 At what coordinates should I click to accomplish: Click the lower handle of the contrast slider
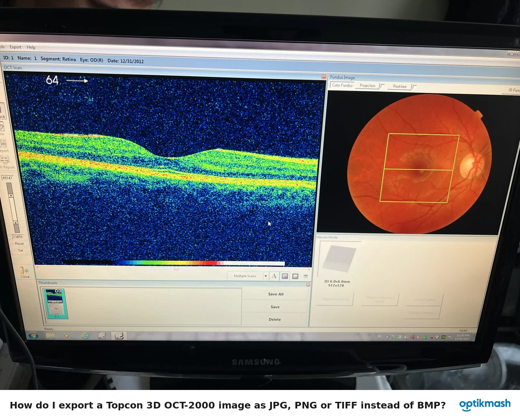point(16,222)
